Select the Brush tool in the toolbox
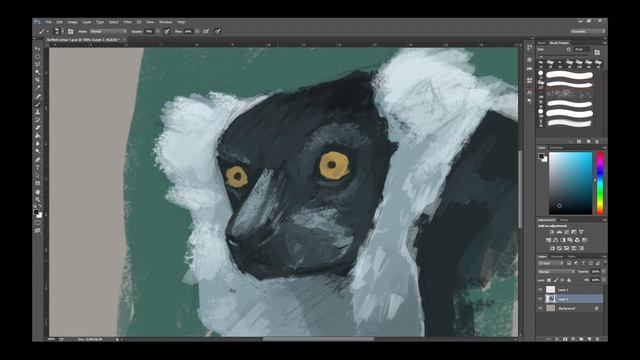640x360 pixels. (x=38, y=104)
